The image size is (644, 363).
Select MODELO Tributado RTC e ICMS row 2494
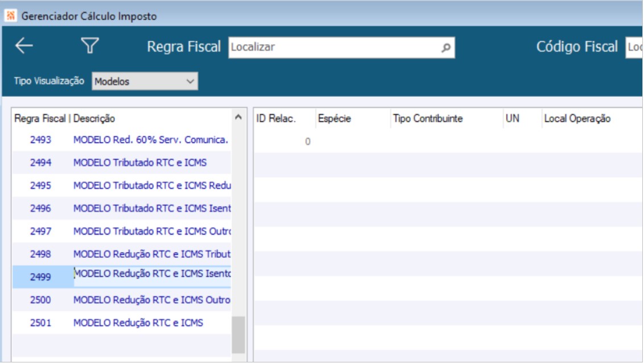122,163
